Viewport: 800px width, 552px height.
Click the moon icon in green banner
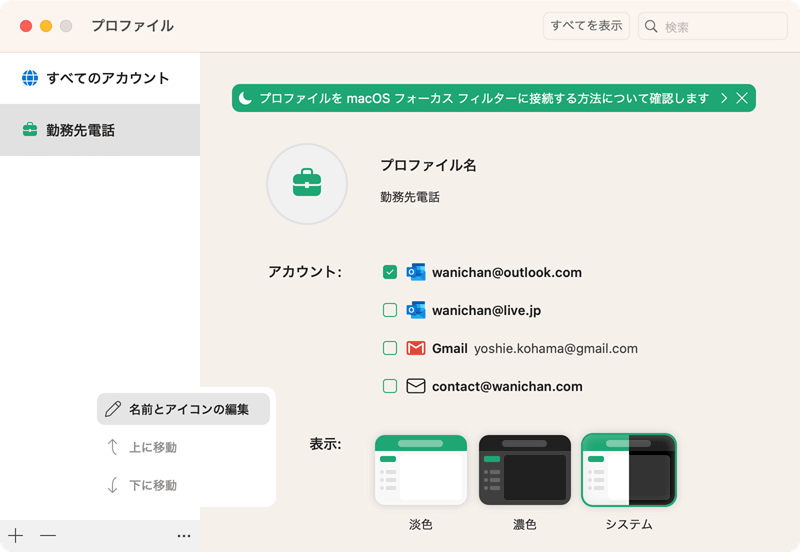tap(245, 98)
